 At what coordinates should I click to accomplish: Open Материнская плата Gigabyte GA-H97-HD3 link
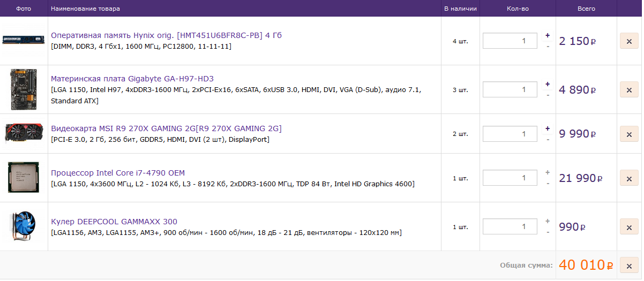(x=132, y=79)
